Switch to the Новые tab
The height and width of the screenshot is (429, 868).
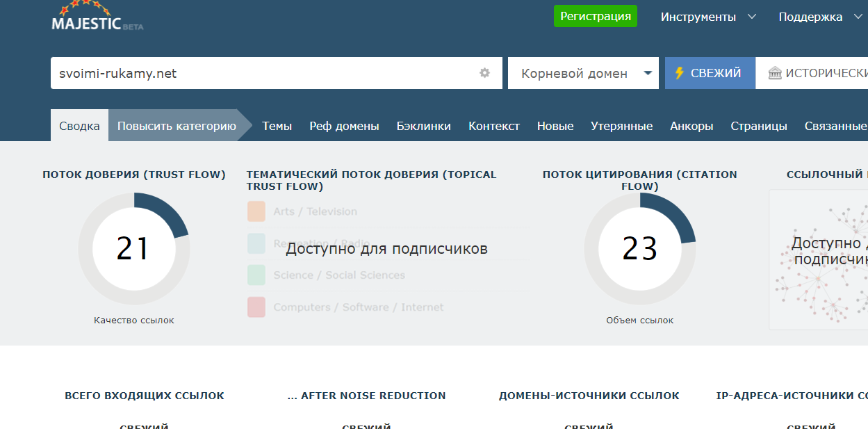coord(555,126)
